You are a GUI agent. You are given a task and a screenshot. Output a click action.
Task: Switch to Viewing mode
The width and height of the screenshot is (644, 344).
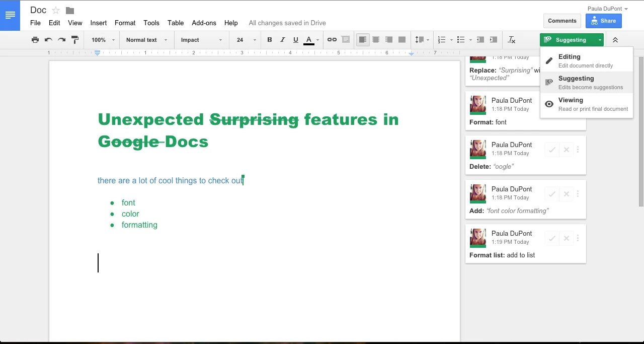586,104
